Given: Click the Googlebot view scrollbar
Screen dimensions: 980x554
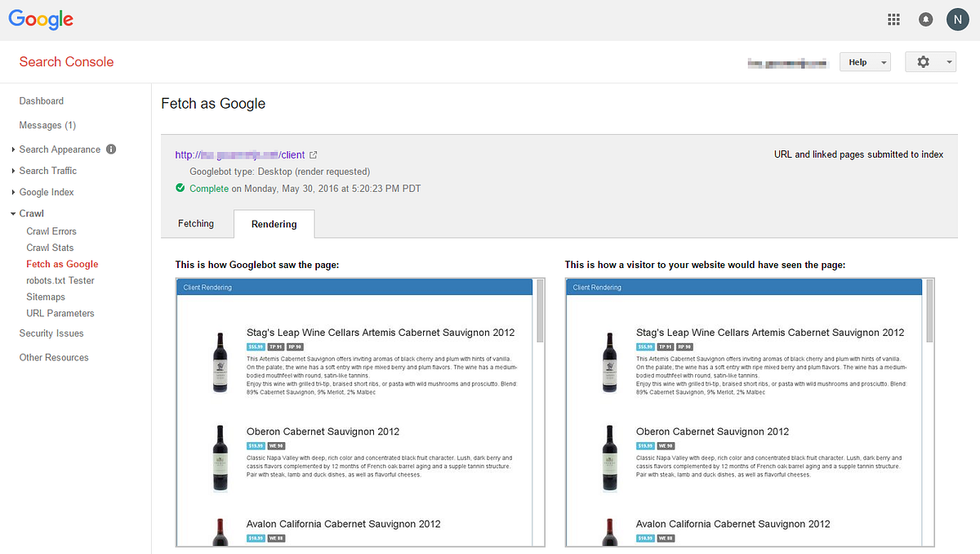Looking at the screenshot, I should pyautogui.click(x=541, y=311).
